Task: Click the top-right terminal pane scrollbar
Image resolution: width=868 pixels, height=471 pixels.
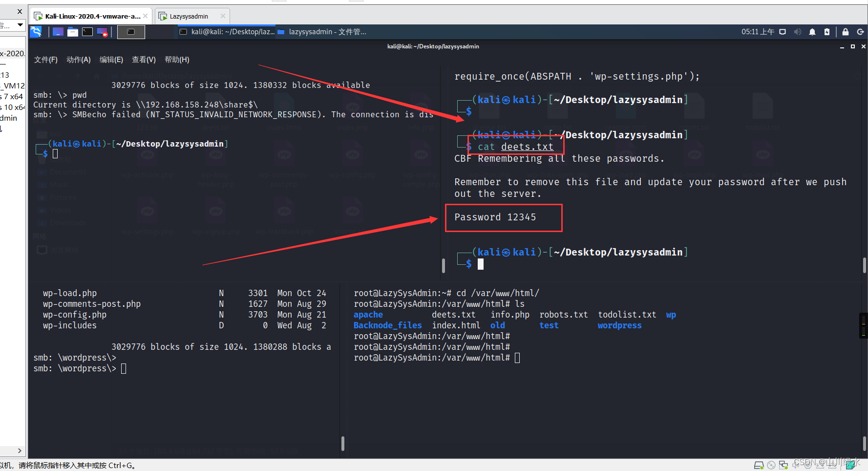Action: [864, 265]
